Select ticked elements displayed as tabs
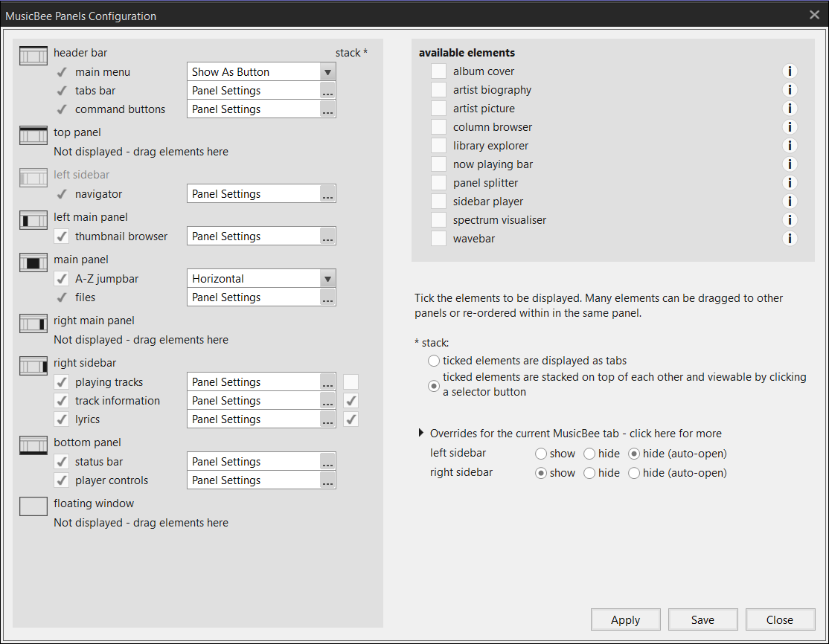This screenshot has width=829, height=644. click(x=434, y=361)
